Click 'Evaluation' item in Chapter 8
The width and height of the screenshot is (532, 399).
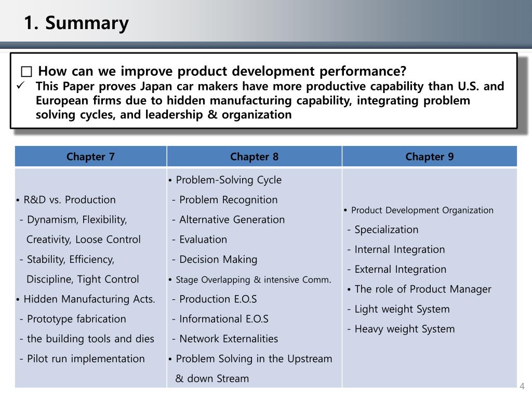click(x=203, y=239)
